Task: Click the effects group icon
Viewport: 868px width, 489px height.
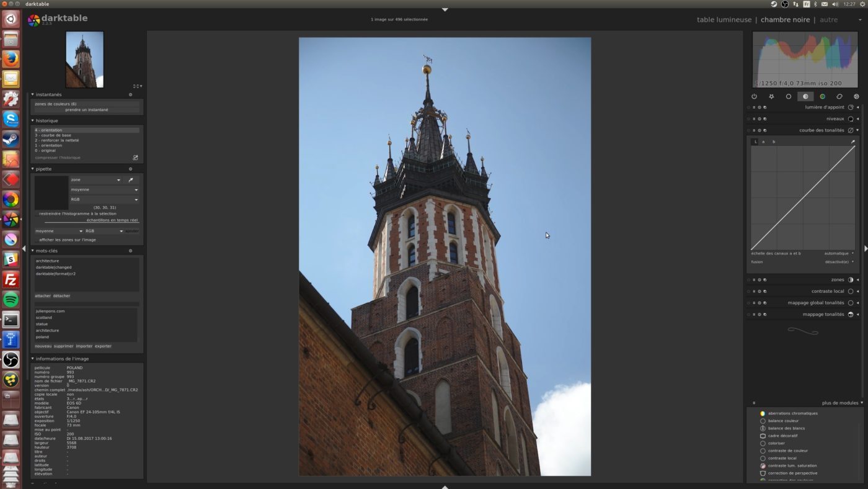Action: click(856, 96)
